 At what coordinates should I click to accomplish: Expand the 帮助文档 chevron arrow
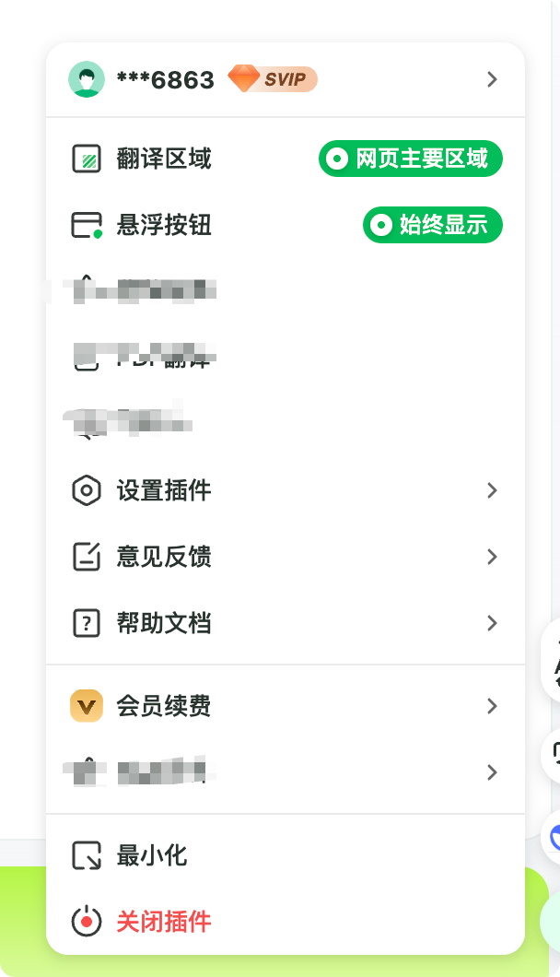click(x=492, y=623)
